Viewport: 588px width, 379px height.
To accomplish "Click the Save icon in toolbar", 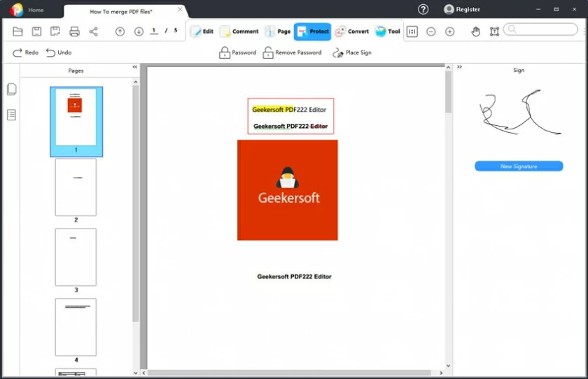I will (36, 32).
